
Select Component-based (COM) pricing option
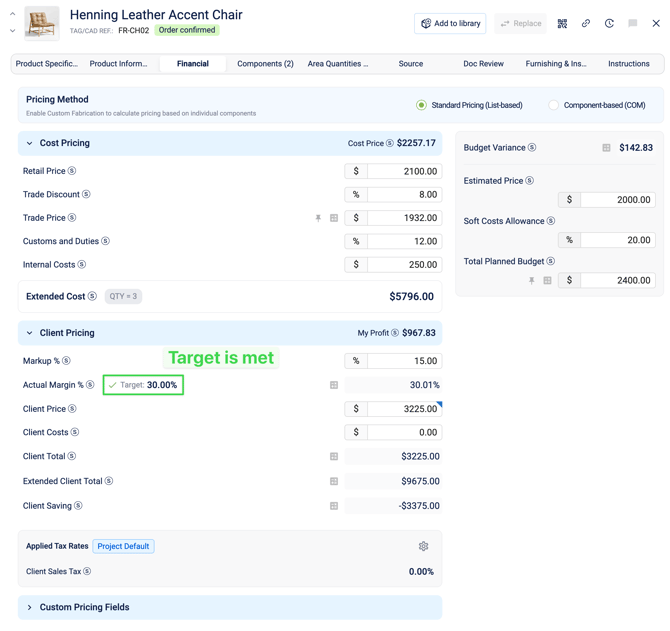click(553, 105)
